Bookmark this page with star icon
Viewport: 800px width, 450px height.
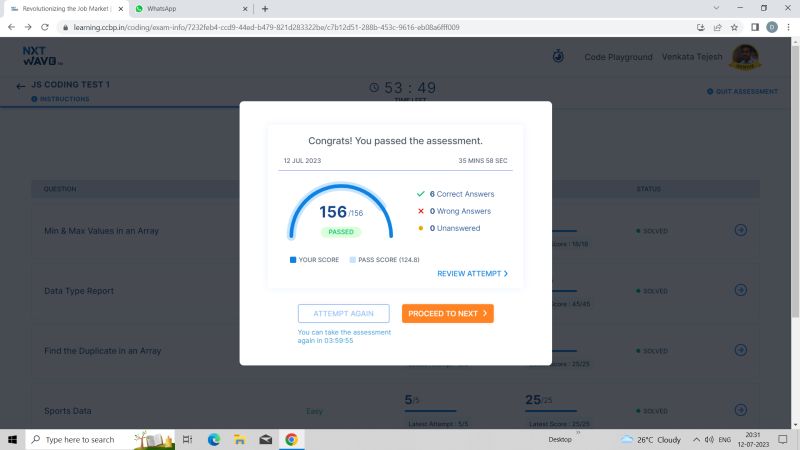tap(734, 27)
